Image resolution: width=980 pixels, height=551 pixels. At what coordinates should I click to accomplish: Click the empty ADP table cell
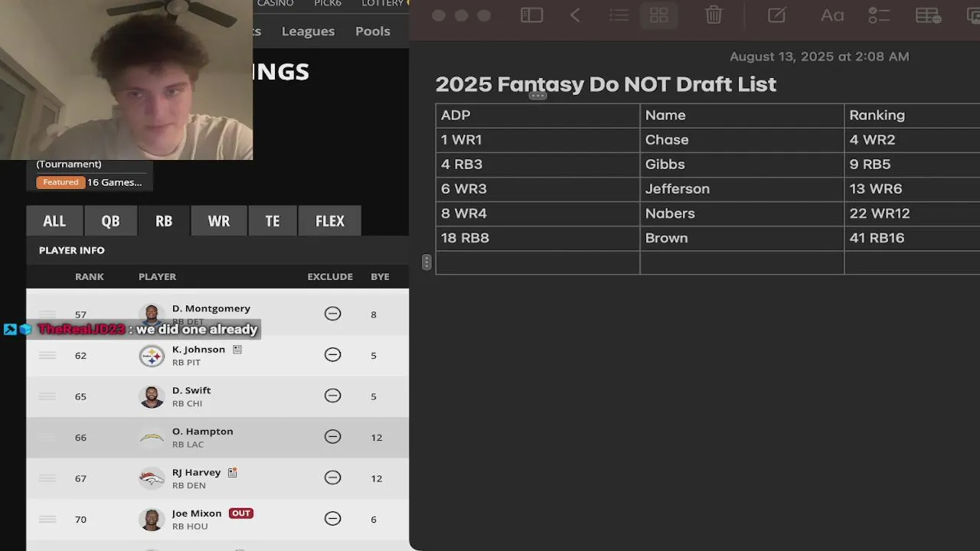[537, 262]
